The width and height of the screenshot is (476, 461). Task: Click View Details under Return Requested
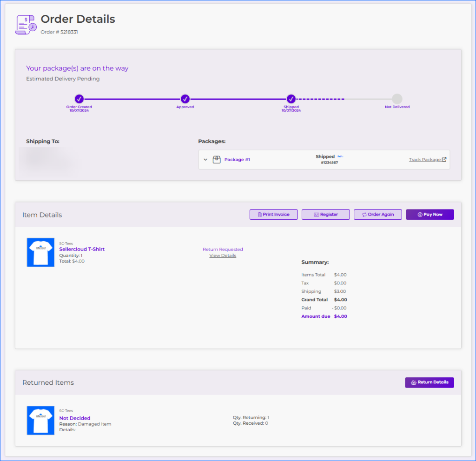point(223,255)
